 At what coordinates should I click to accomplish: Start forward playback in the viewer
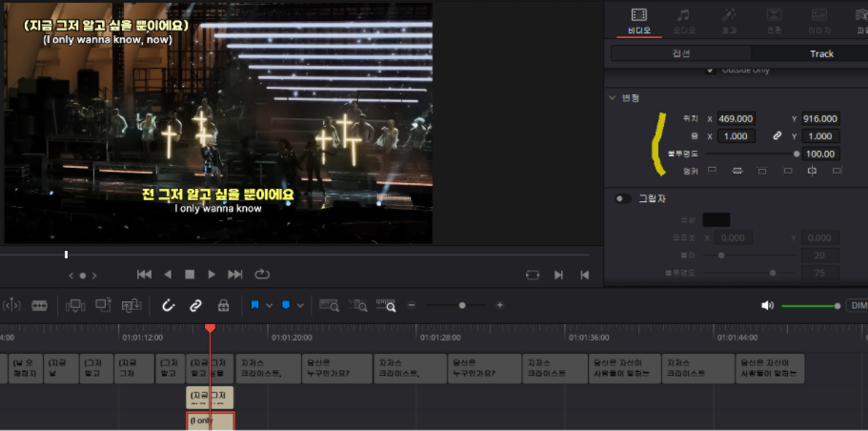tap(212, 275)
